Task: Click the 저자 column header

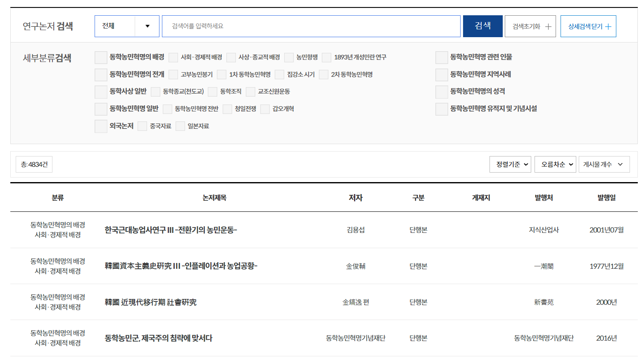Action: point(356,198)
